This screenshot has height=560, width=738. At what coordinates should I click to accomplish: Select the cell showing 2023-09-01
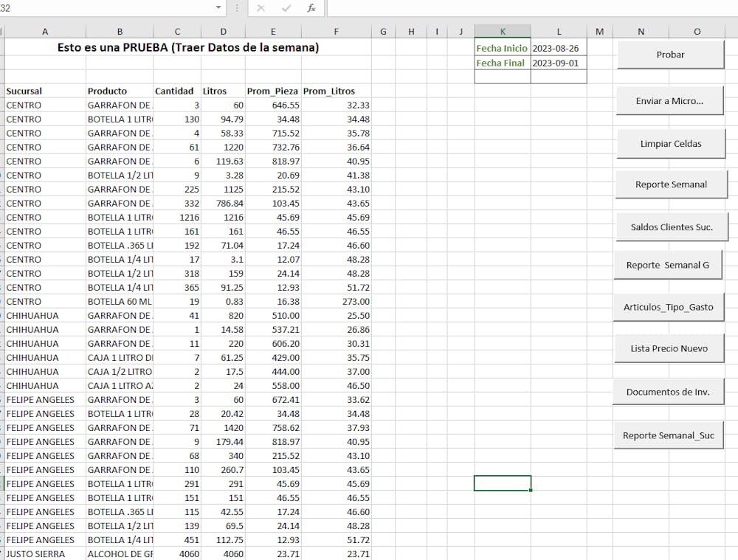(x=559, y=62)
